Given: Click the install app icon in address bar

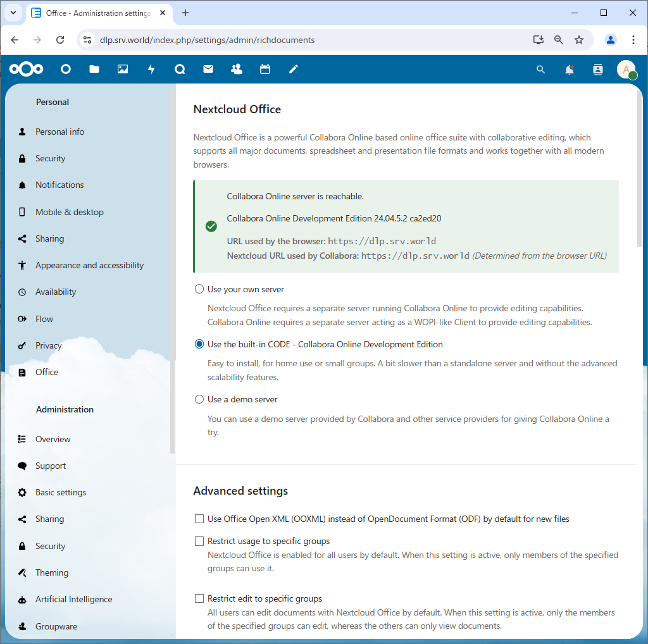Looking at the screenshot, I should [x=538, y=40].
